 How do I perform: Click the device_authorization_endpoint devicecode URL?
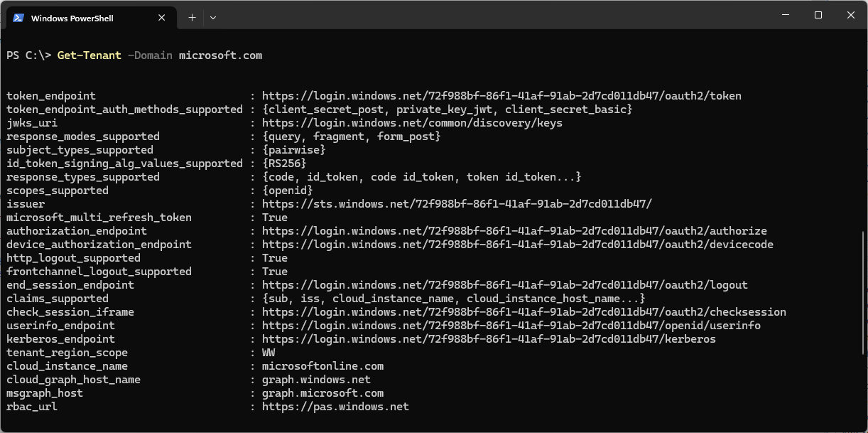coord(517,245)
